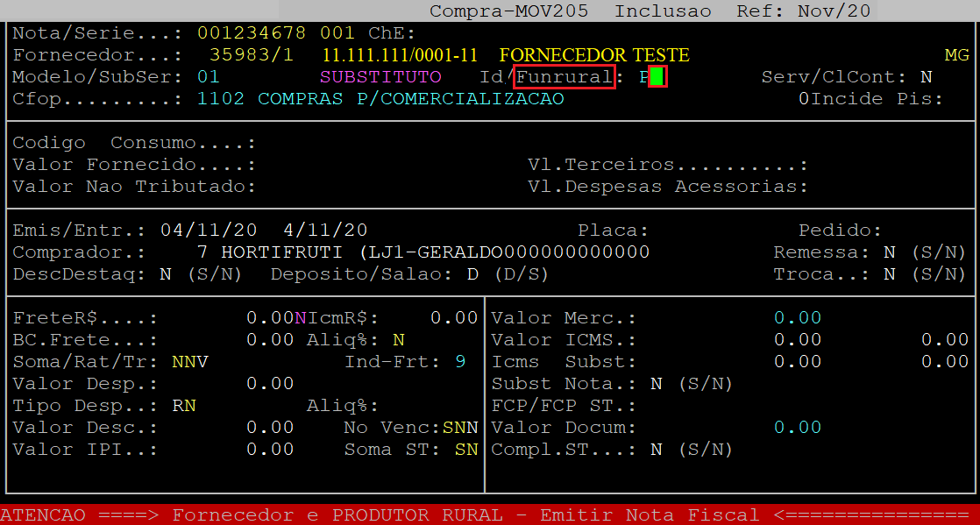The image size is (980, 525).
Task: Click the Valor Desc. amount
Action: pos(269,428)
